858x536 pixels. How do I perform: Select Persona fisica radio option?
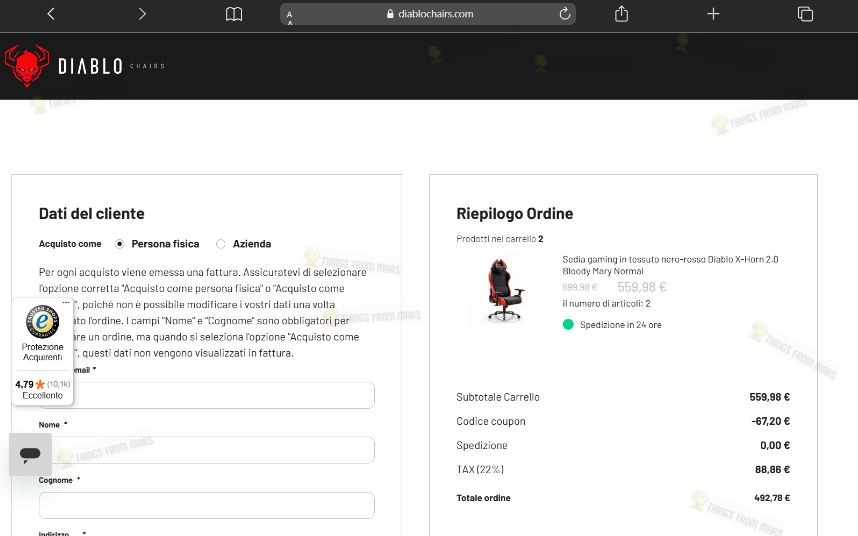coord(119,244)
